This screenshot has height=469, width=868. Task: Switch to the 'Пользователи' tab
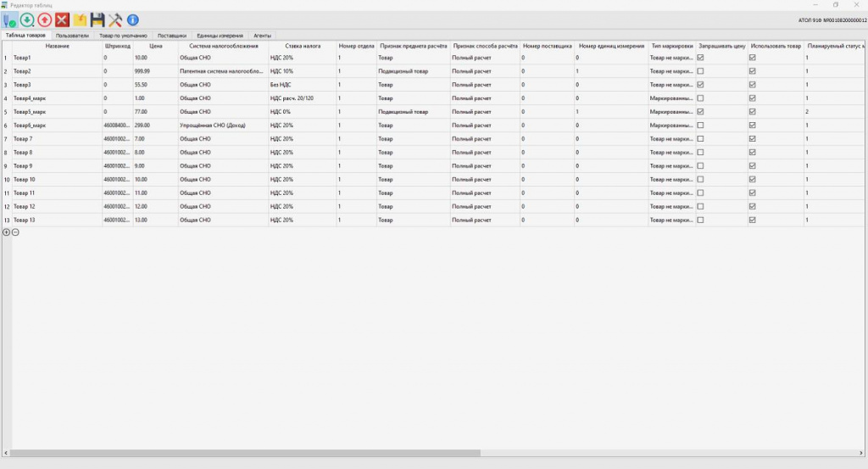[x=72, y=36]
